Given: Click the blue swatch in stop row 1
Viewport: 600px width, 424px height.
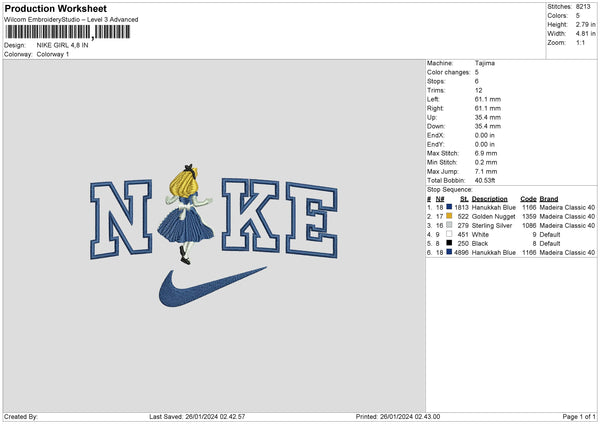Looking at the screenshot, I should 449,207.
